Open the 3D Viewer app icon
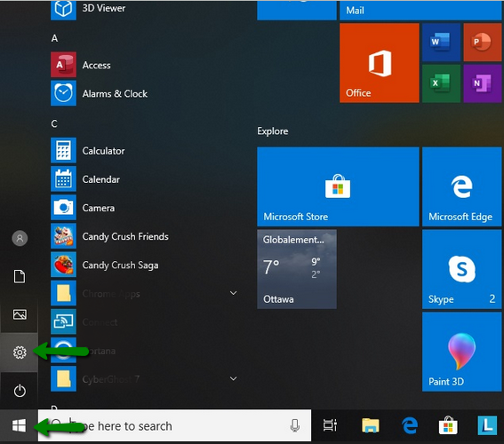 (x=63, y=10)
